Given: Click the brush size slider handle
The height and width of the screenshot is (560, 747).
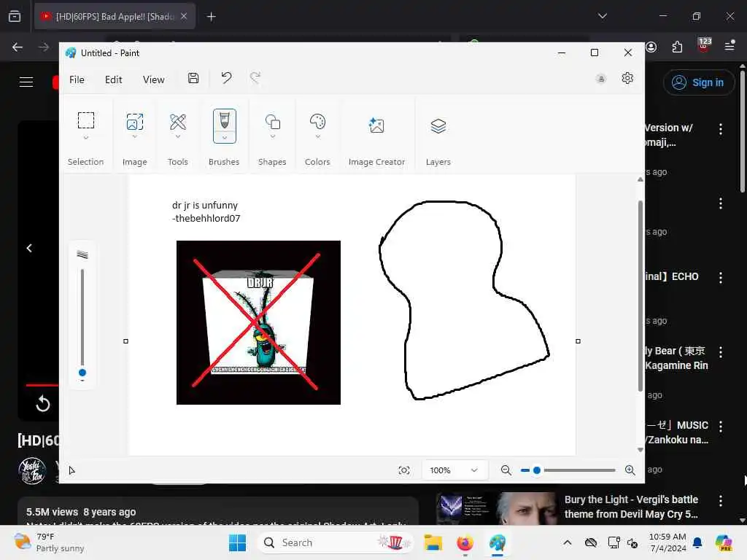Looking at the screenshot, I should tap(82, 373).
